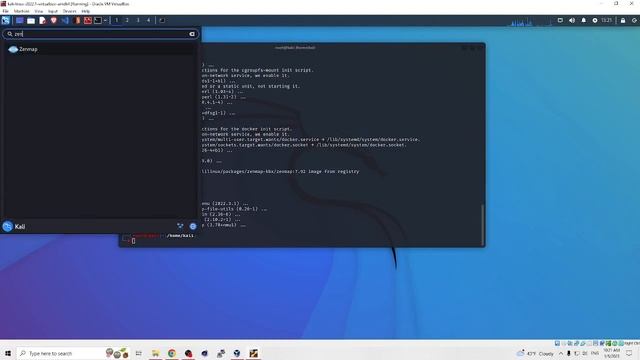
Task: Click the Kali user avatar in the menu footer
Action: tap(8, 227)
